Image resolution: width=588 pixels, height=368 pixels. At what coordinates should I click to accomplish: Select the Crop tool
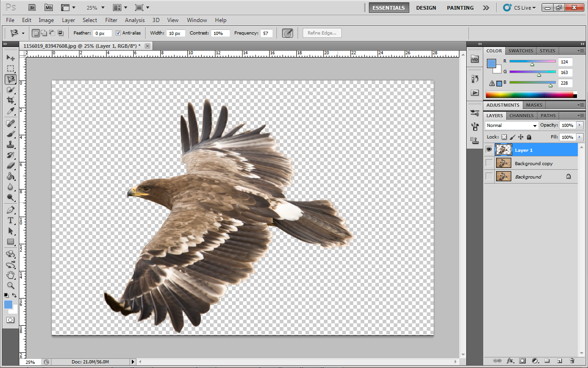click(x=11, y=100)
